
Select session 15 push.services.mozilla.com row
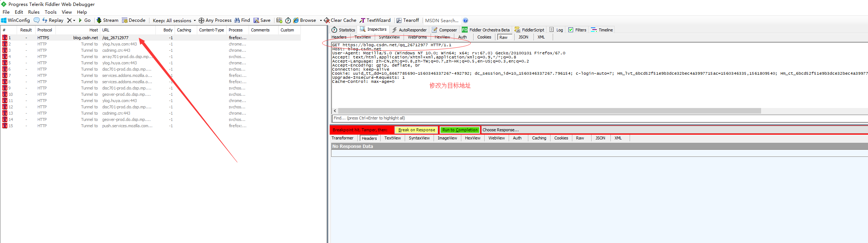point(150,126)
